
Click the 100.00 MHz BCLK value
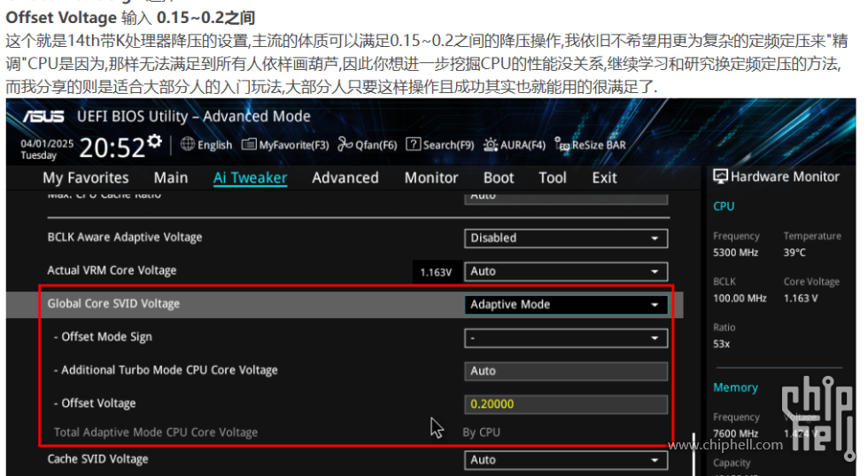[740, 298]
